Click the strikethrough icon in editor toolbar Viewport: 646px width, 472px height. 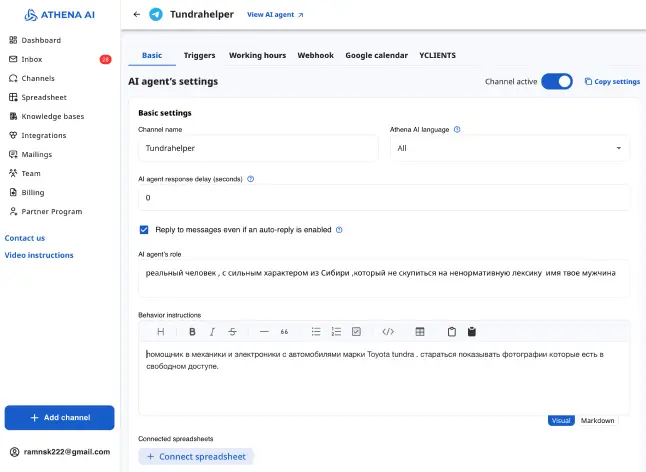pyautogui.click(x=232, y=331)
